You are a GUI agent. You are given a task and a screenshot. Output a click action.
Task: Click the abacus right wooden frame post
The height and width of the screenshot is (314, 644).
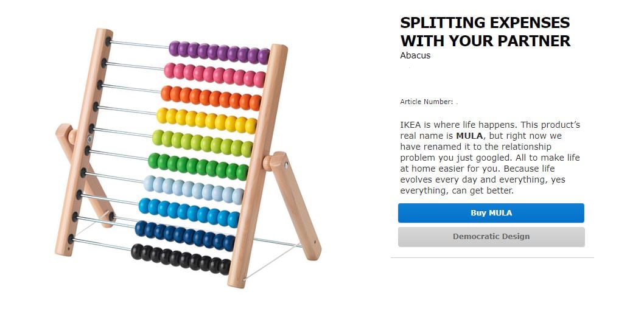pyautogui.click(x=257, y=166)
